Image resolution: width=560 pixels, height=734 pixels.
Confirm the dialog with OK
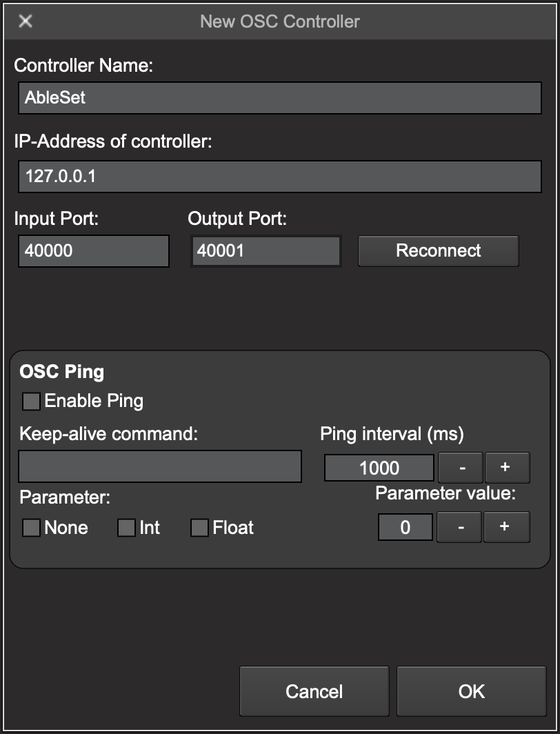[x=472, y=691]
